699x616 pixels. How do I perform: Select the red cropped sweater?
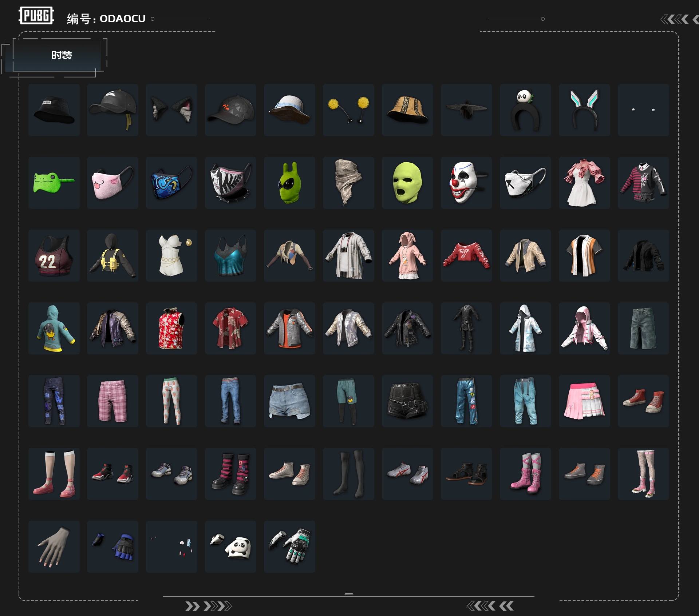(466, 255)
